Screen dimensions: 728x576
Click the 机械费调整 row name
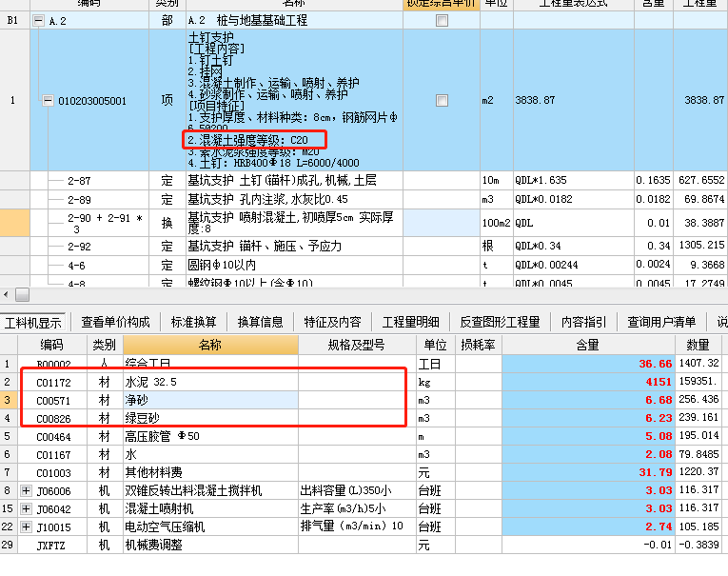(153, 545)
